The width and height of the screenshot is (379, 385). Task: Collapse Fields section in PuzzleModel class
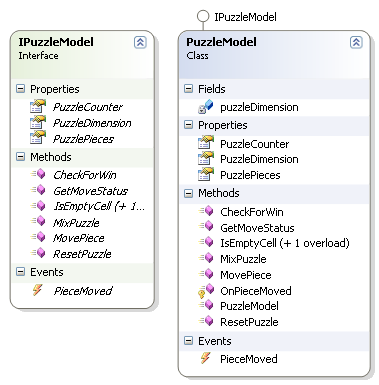(x=189, y=89)
